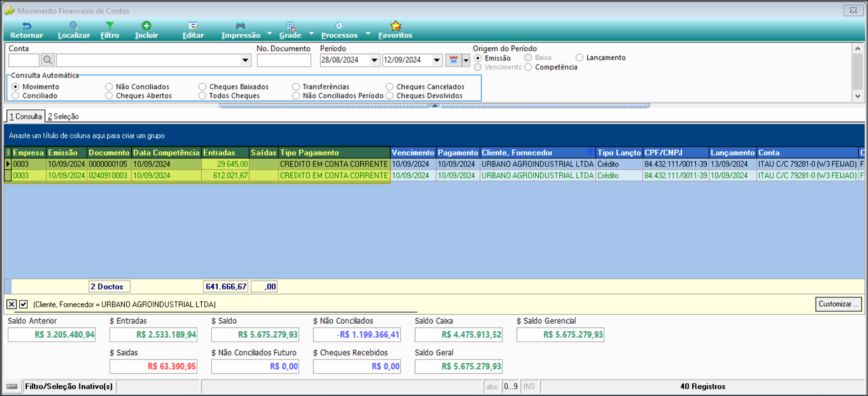This screenshot has height=396, width=868.
Task: Expand the Processos dropdown arrow
Action: click(367, 33)
